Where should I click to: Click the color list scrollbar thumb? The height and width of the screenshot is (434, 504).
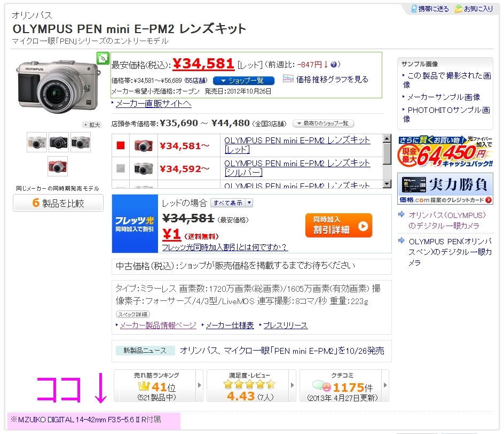click(387, 154)
